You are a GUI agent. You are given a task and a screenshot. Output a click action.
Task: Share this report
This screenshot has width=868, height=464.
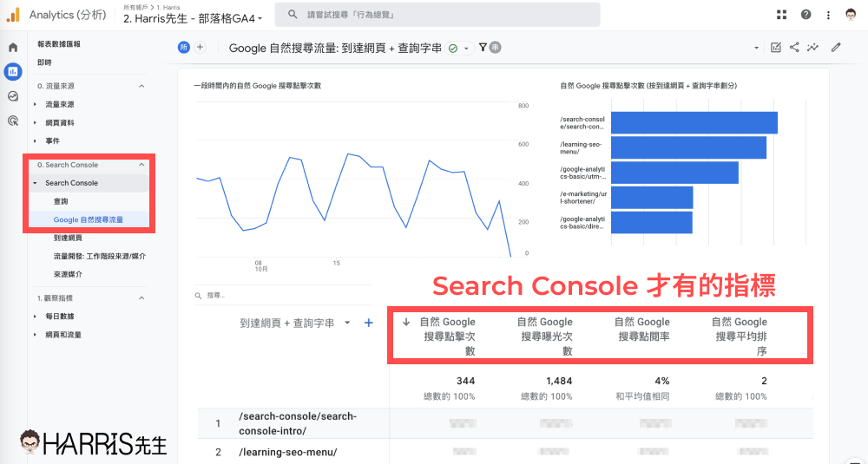point(794,48)
